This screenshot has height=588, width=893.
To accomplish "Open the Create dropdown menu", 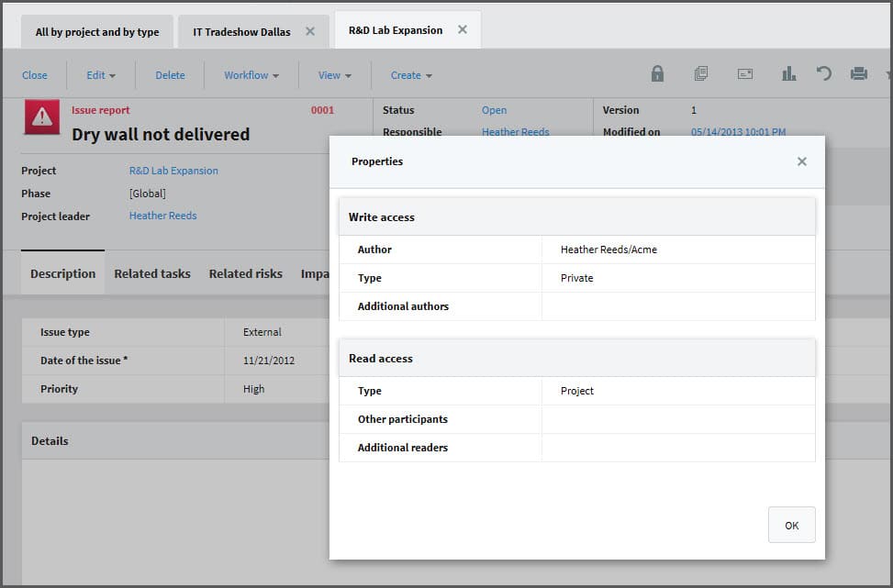I will (x=411, y=75).
